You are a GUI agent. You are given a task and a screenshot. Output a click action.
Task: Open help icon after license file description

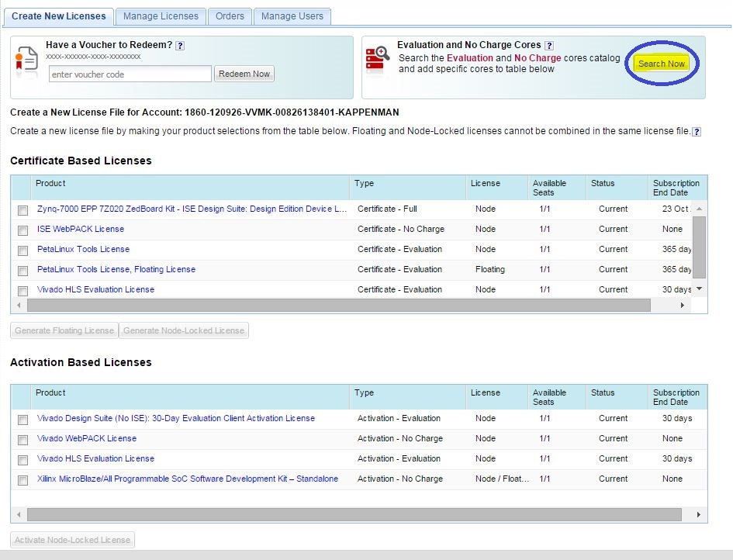(697, 132)
